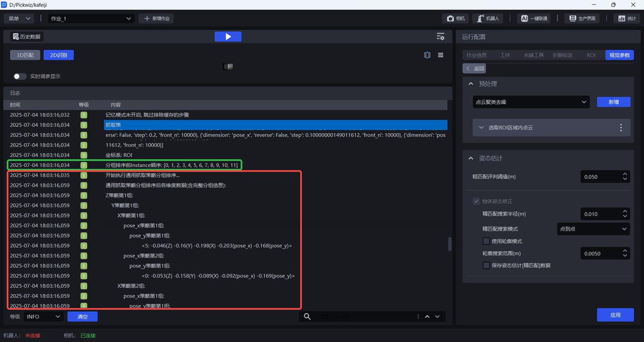Viewport: 644px width, 342px height.
Task: Open the 点云聚类去噪 dropdown
Action: (531, 102)
